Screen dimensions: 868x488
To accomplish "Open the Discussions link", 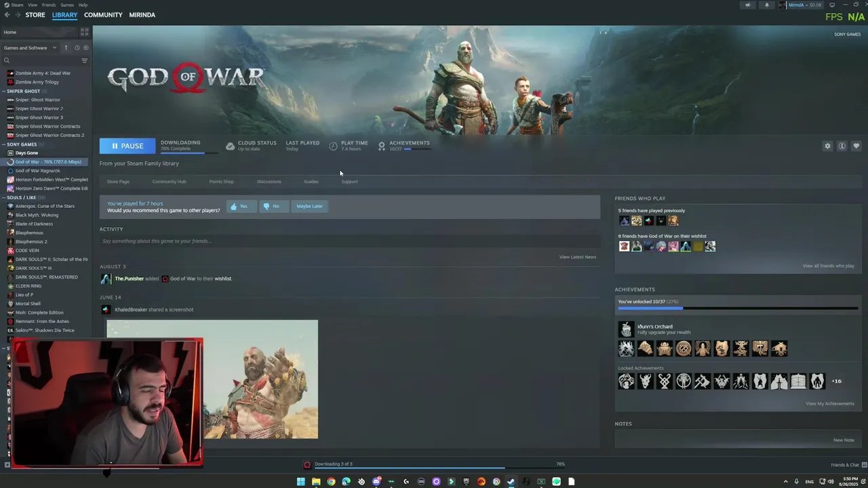I will tap(269, 182).
